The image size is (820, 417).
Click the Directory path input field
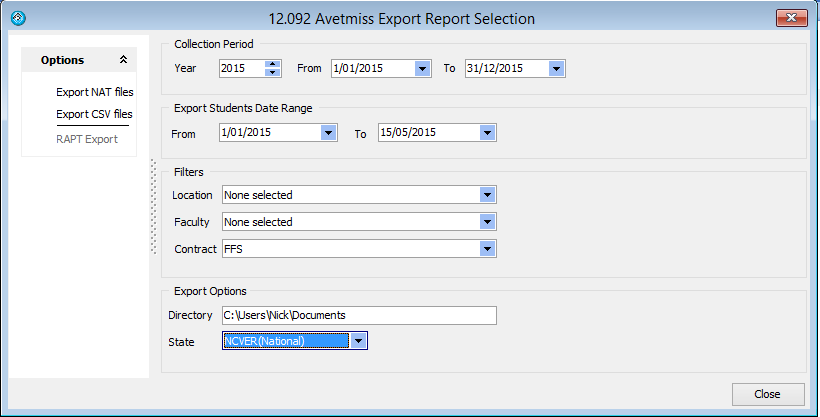(x=358, y=315)
